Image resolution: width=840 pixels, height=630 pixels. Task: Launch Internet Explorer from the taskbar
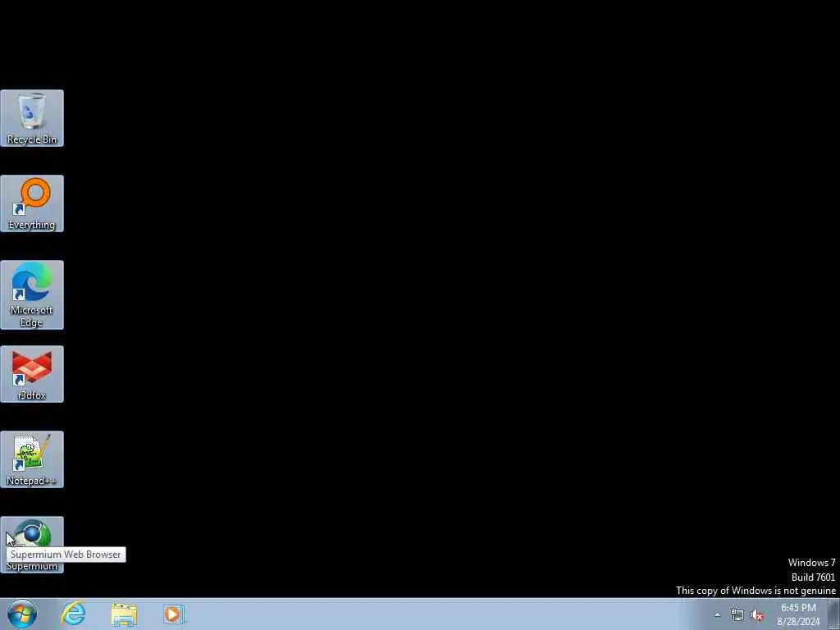click(x=73, y=614)
